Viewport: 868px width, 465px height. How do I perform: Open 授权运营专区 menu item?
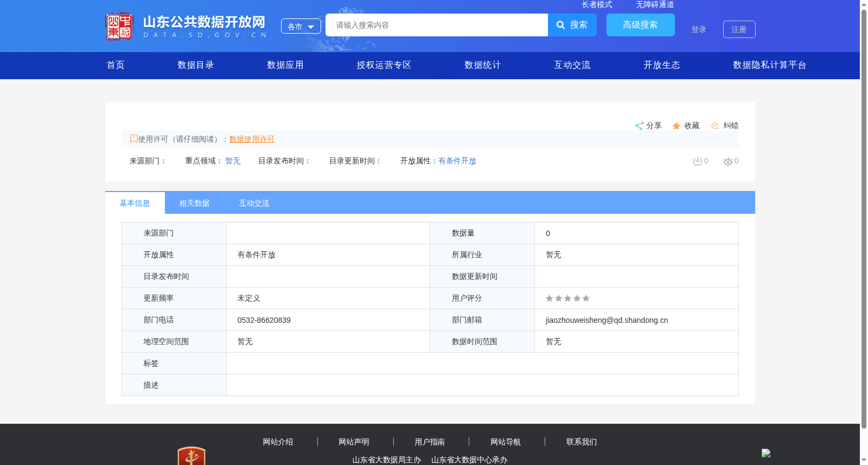(x=384, y=65)
